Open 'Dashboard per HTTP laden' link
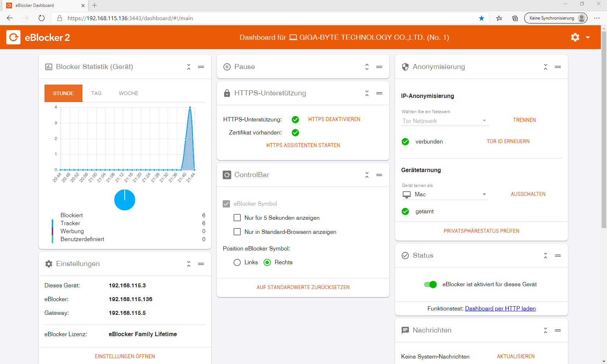Screen dimensions: 607x364 click(500, 309)
